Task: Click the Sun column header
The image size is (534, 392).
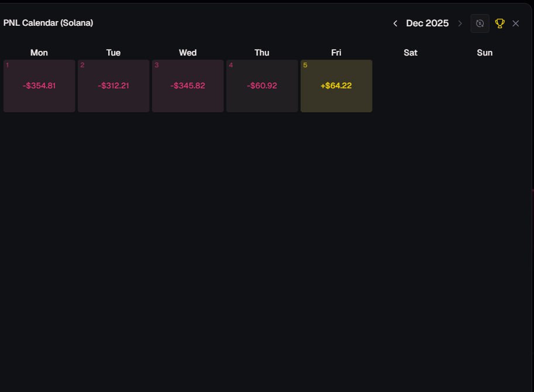Action: pyautogui.click(x=485, y=53)
